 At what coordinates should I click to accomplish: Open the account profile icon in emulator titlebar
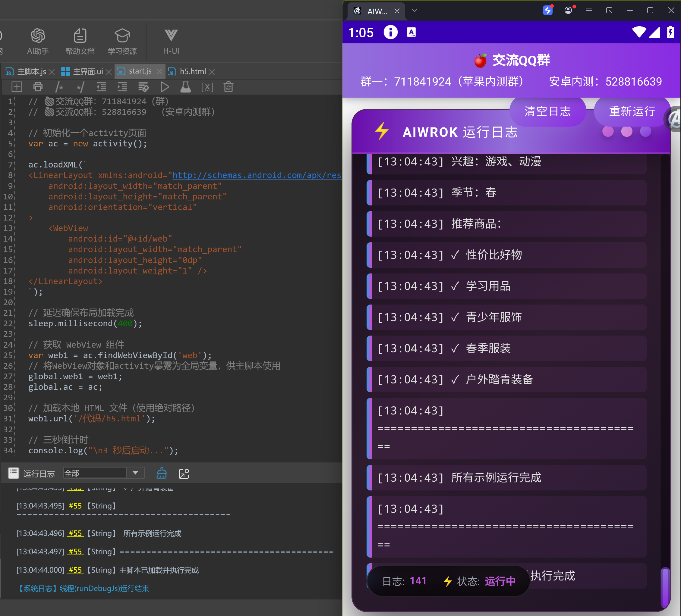pos(569,10)
